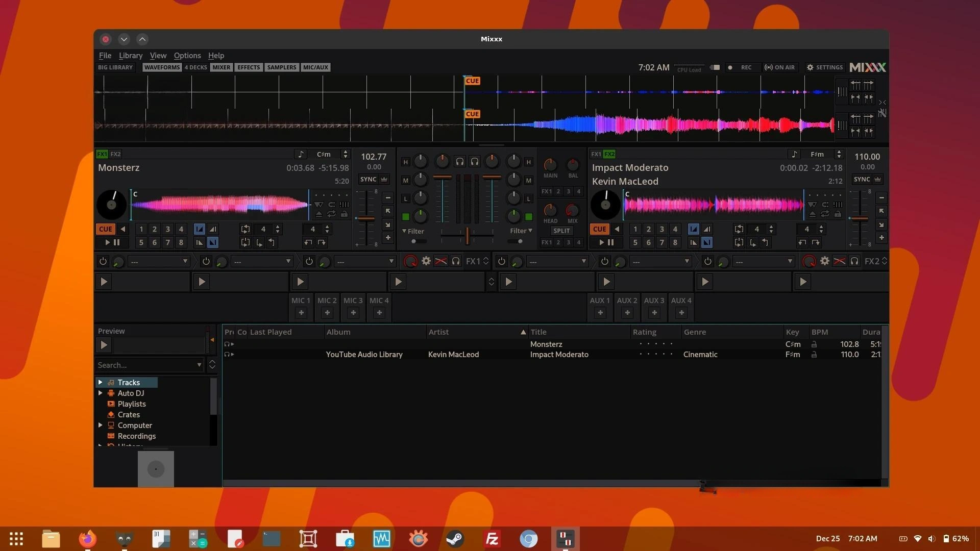Screen dimensions: 980x551
Task: Set Monsterz deck as sync leader (crown icon)
Action: [384, 179]
